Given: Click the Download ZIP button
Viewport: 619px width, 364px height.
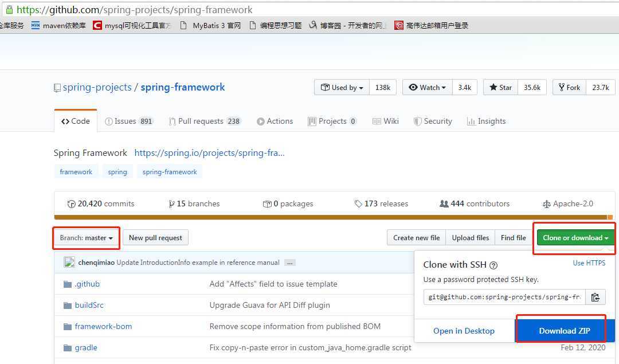Looking at the screenshot, I should pos(565,331).
